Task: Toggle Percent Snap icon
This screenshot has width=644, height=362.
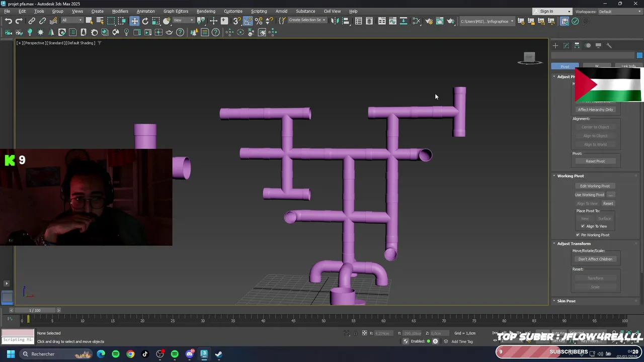Action: (259, 21)
